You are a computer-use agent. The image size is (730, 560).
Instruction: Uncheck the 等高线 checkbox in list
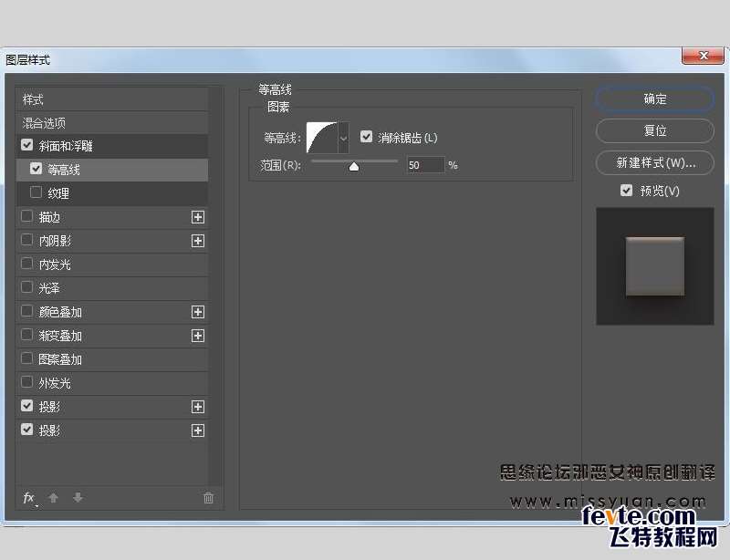coord(36,168)
